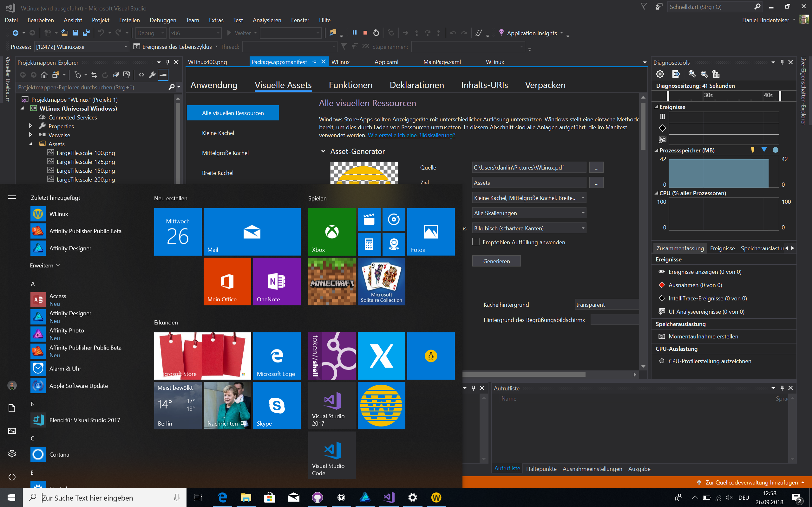Open Properties wrench in Solution Explorer
The width and height of the screenshot is (812, 507).
pyautogui.click(x=152, y=75)
